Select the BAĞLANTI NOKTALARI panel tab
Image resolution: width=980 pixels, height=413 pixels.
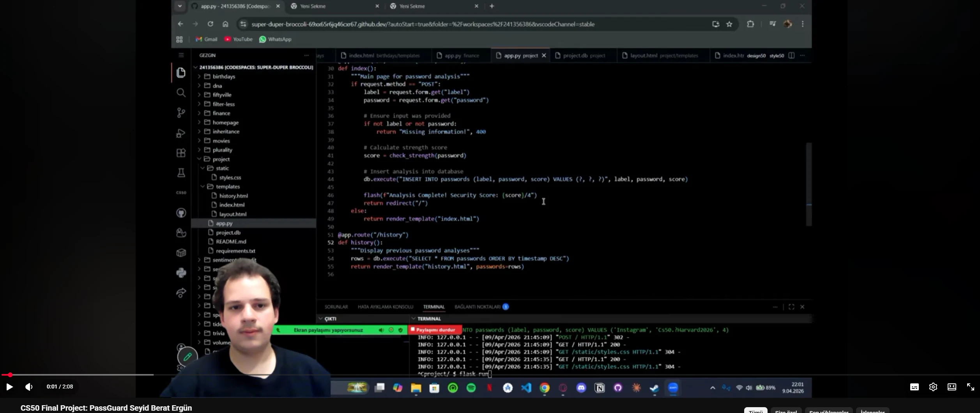pos(477,307)
